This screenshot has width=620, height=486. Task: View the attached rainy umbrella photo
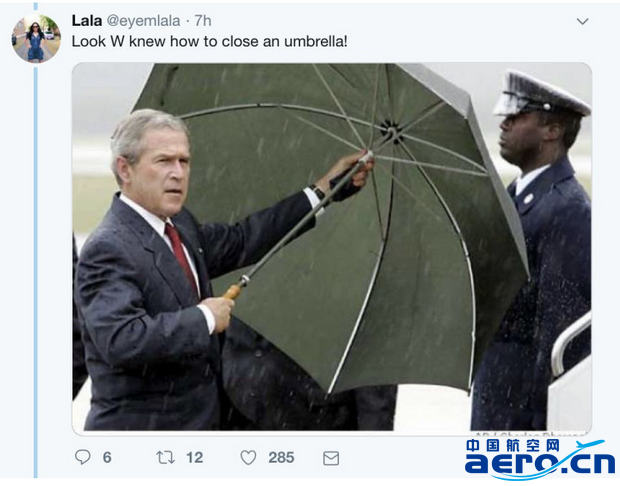pyautogui.click(x=332, y=249)
